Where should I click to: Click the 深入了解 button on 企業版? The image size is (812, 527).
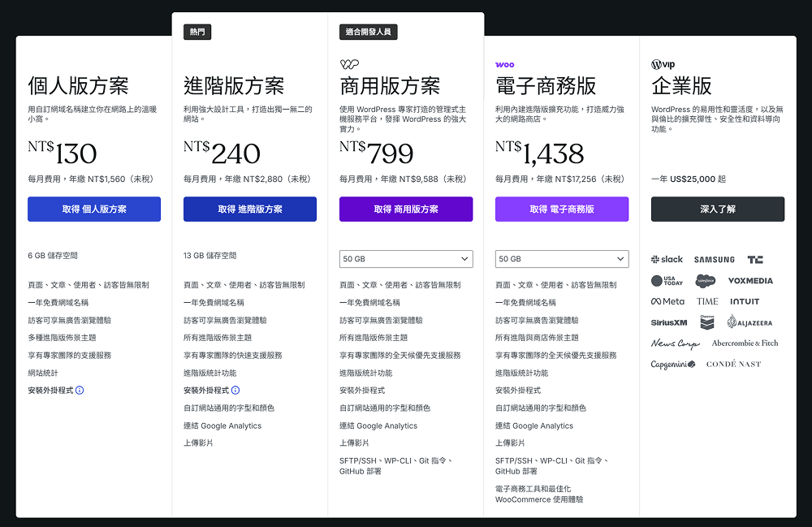click(717, 210)
